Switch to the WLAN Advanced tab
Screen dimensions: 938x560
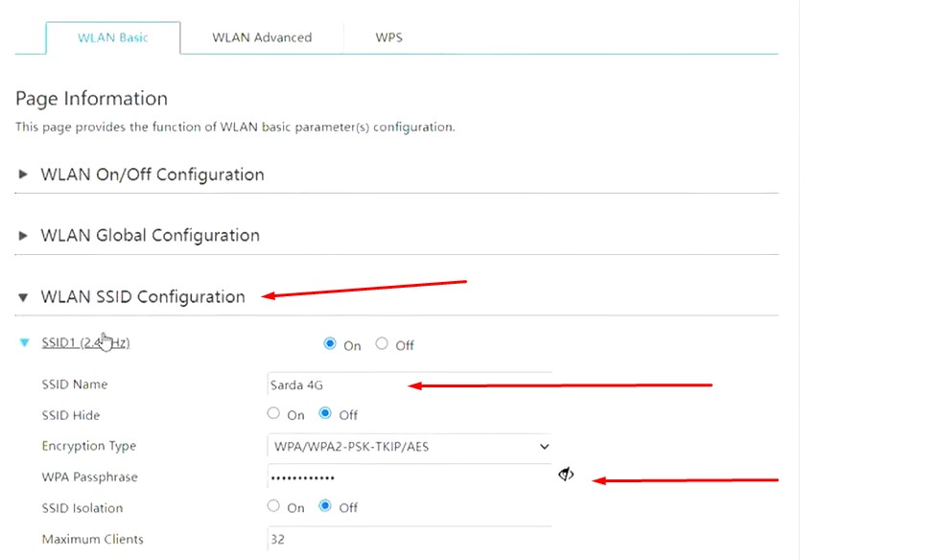(x=262, y=37)
